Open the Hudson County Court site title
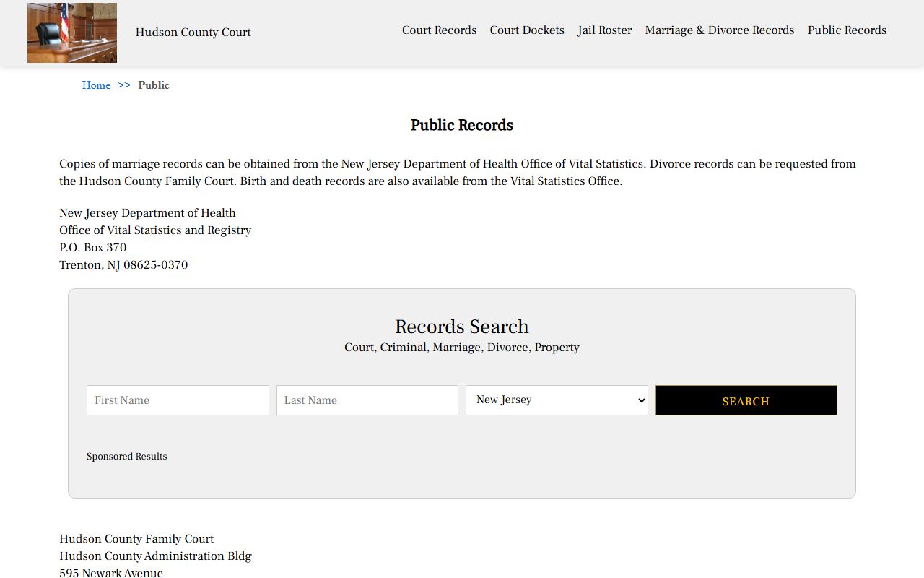The image size is (924, 578). (x=193, y=33)
